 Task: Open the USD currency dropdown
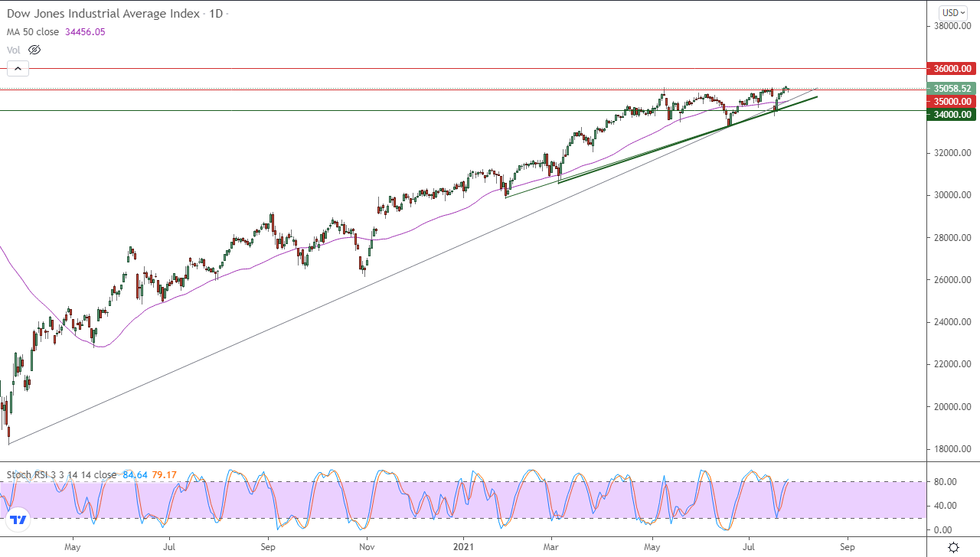(x=954, y=12)
